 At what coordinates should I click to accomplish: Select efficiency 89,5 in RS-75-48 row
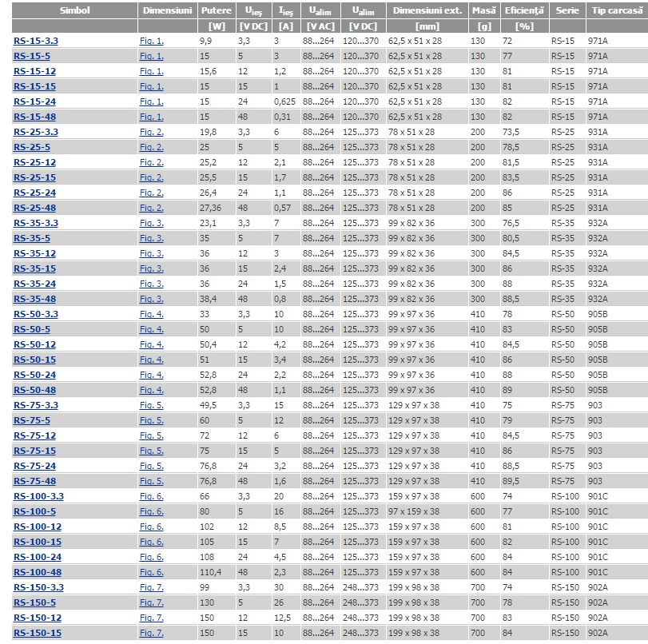[511, 481]
